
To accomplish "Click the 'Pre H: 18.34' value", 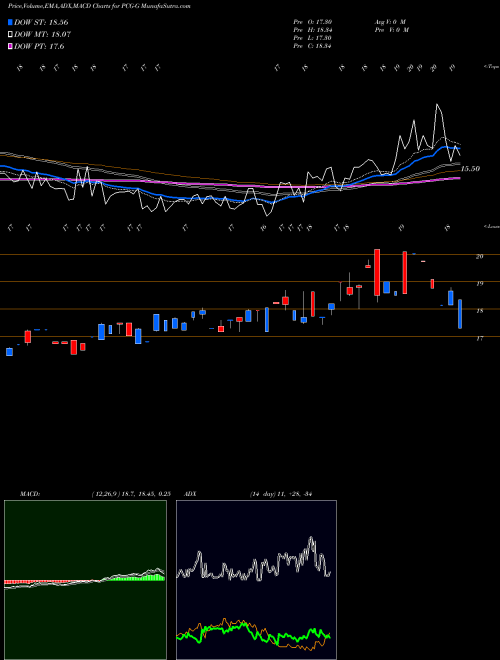I will [x=312, y=30].
